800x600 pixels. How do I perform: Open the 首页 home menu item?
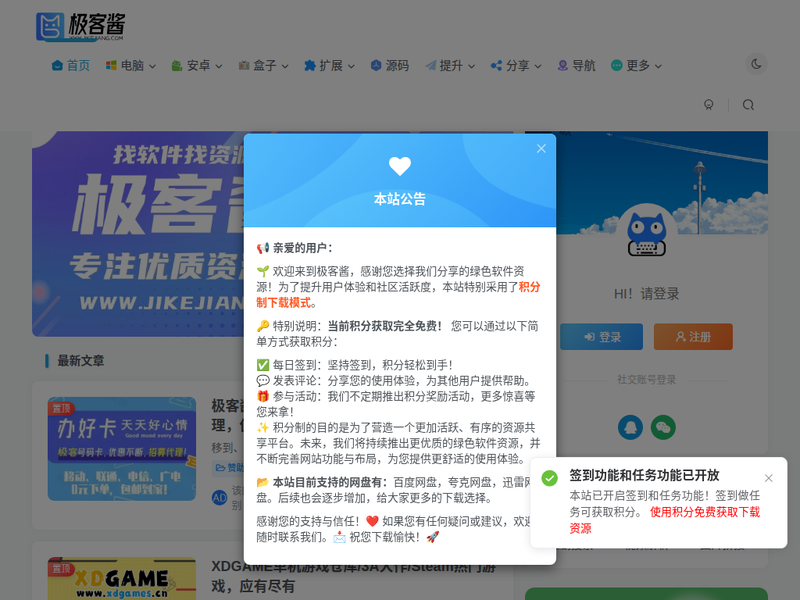point(71,65)
